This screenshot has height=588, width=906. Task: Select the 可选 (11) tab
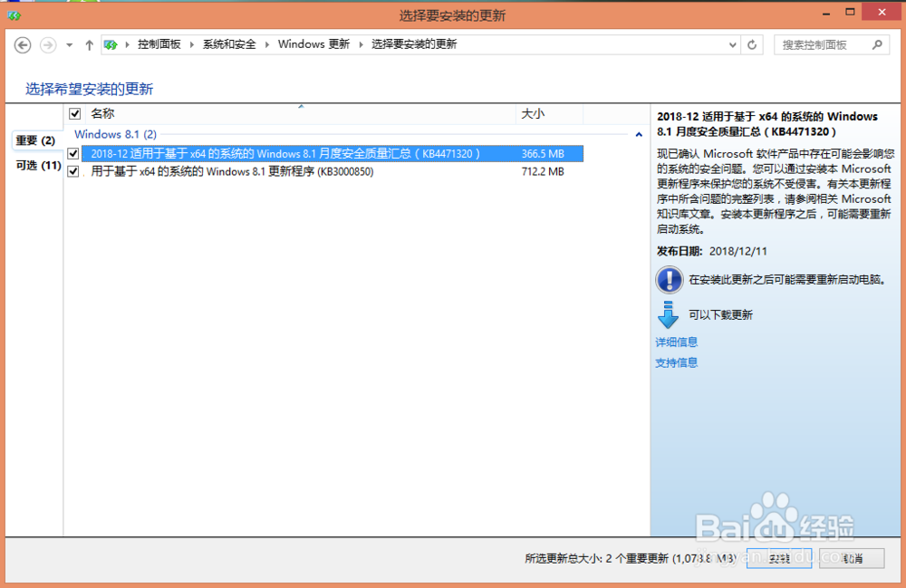(38, 166)
